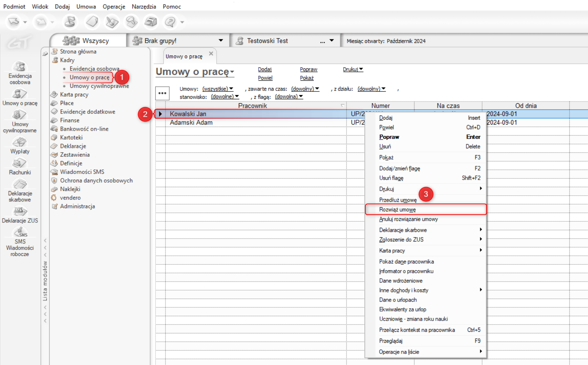Open Umowy cywilnoprawne sidebar module icon

20,121
